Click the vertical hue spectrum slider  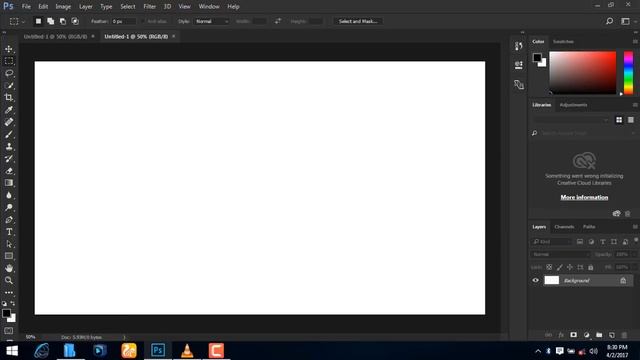tap(628, 73)
